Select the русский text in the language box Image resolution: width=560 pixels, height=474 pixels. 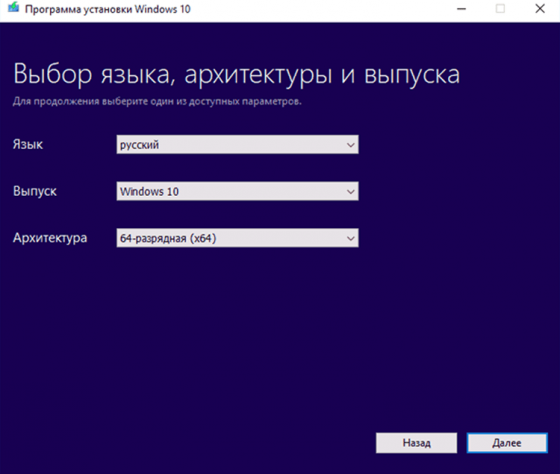click(x=139, y=145)
